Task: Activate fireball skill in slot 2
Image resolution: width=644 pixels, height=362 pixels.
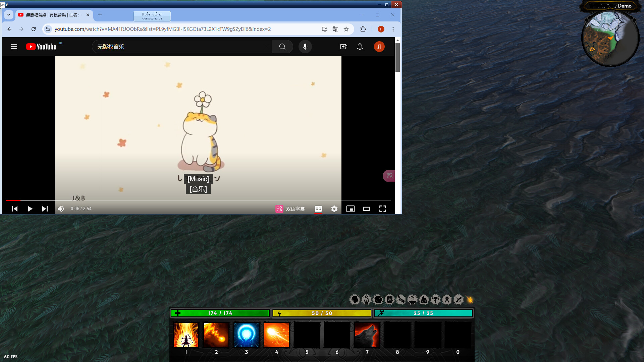Action: [216, 335]
